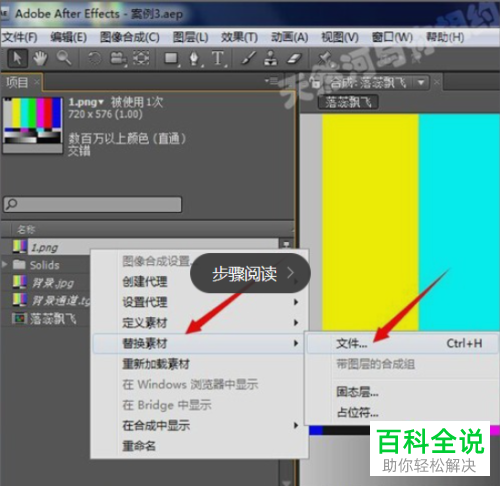This screenshot has width=500, height=486.
Task: Select the Pan Behind anchor tool
Action: [141, 58]
